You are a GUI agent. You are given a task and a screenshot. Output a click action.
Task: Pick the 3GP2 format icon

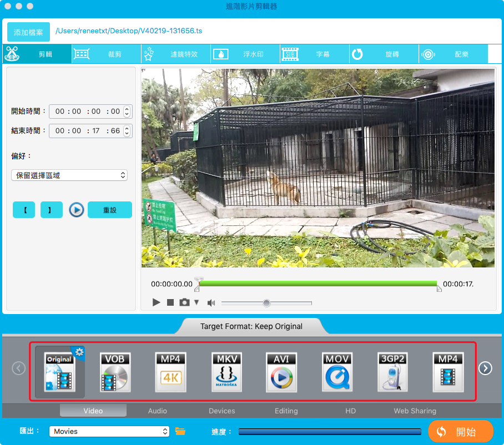(x=392, y=372)
